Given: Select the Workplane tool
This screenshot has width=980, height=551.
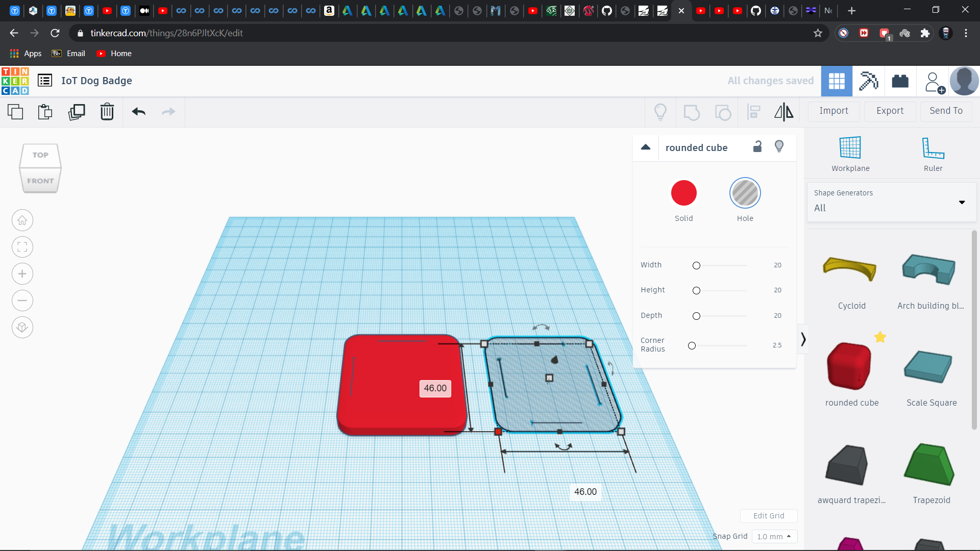Looking at the screenshot, I should (x=850, y=154).
